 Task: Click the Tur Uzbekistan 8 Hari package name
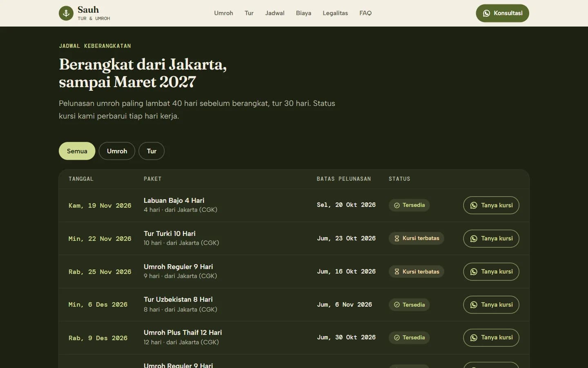coord(178,299)
